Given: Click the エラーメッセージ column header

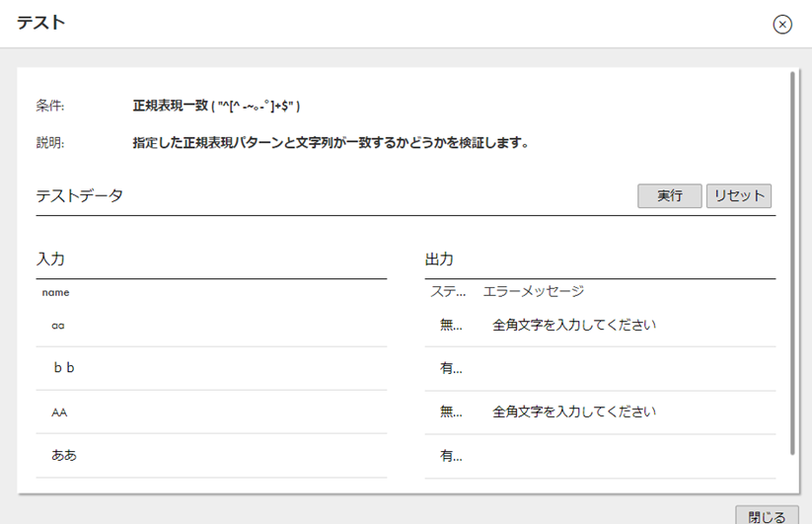Looking at the screenshot, I should pyautogui.click(x=534, y=291).
